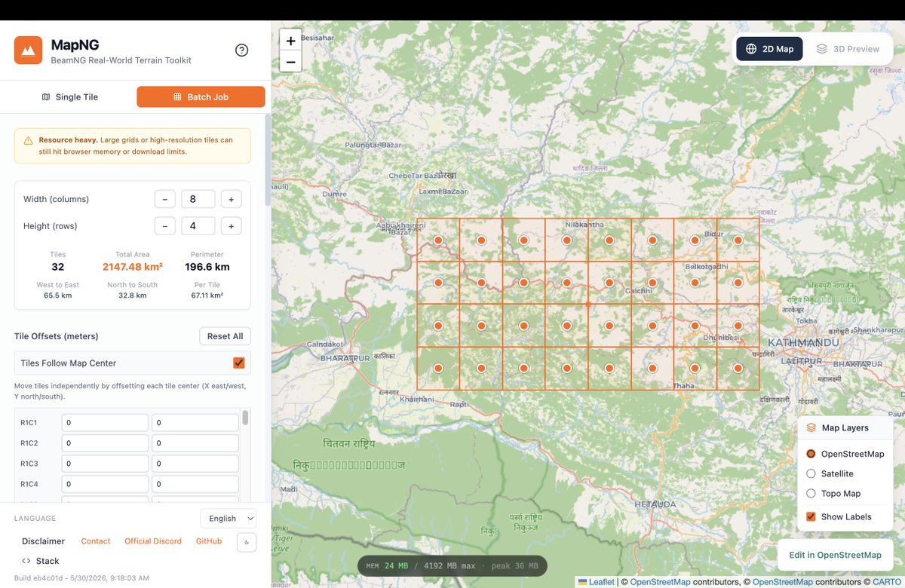Open the 3D Preview view
The height and width of the screenshot is (588, 905).
[848, 49]
